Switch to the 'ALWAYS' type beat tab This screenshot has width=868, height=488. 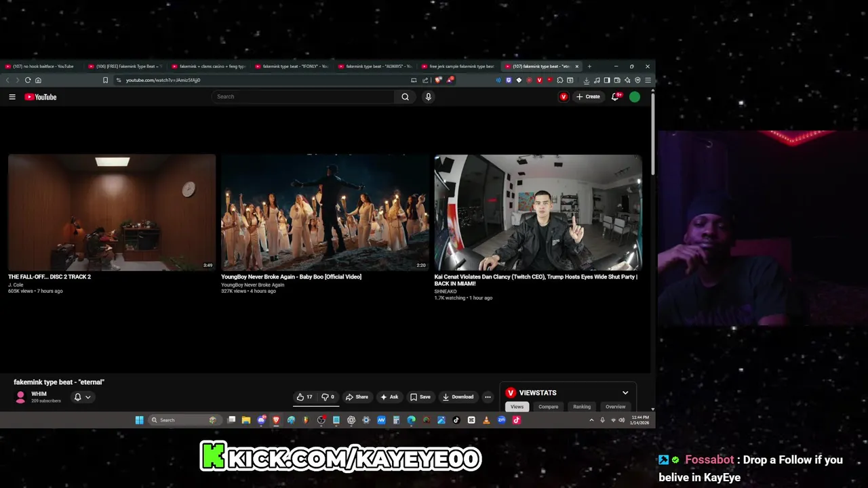pos(376,66)
